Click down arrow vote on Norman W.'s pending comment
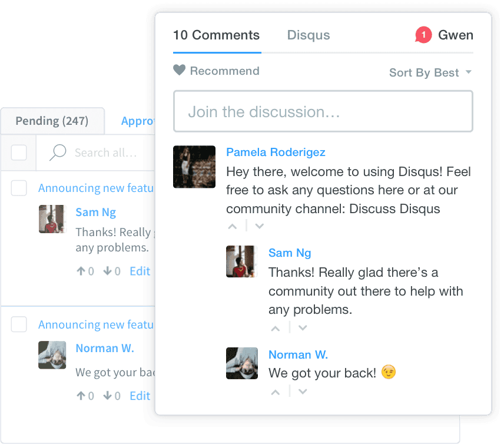 point(107,396)
